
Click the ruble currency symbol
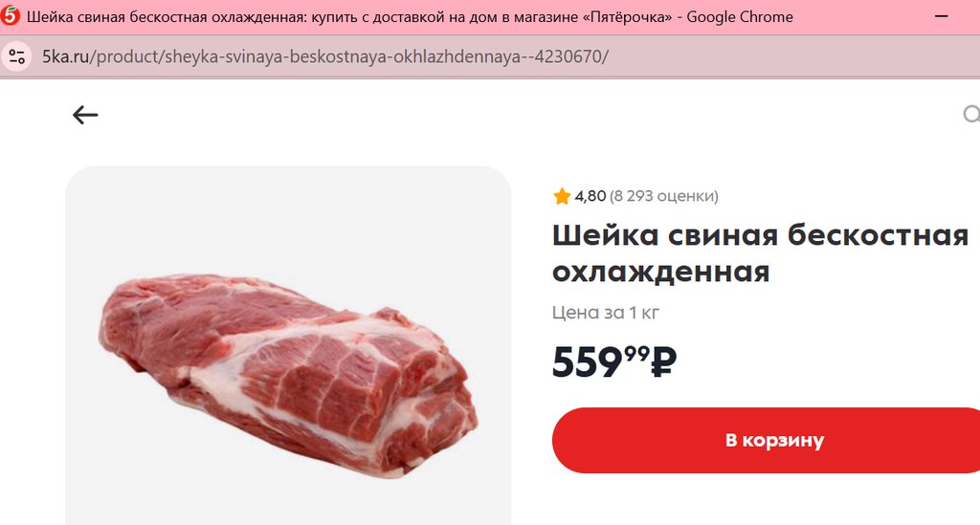(663, 363)
